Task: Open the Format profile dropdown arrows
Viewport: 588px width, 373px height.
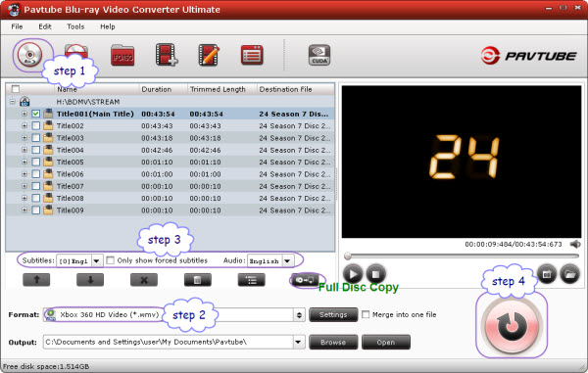Action: tap(299, 315)
